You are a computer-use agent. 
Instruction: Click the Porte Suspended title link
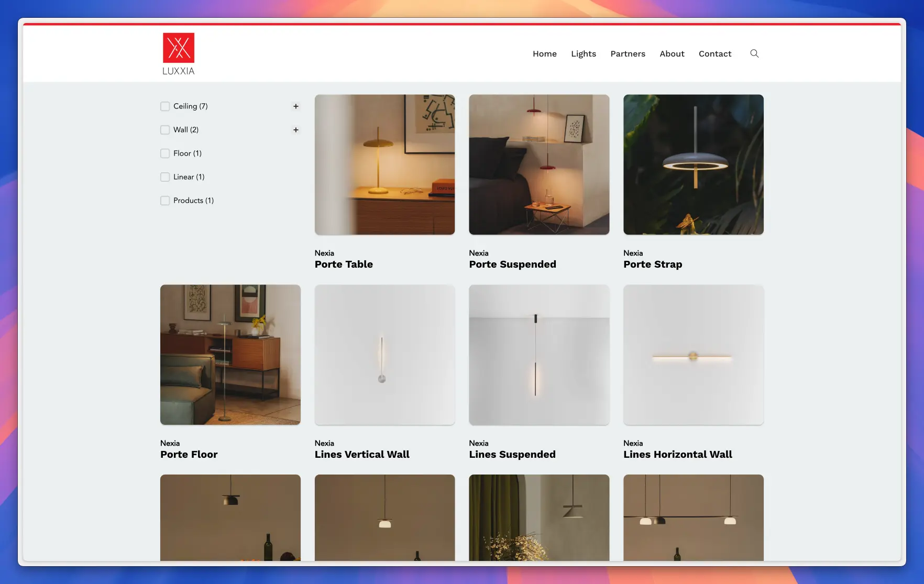[x=512, y=265]
